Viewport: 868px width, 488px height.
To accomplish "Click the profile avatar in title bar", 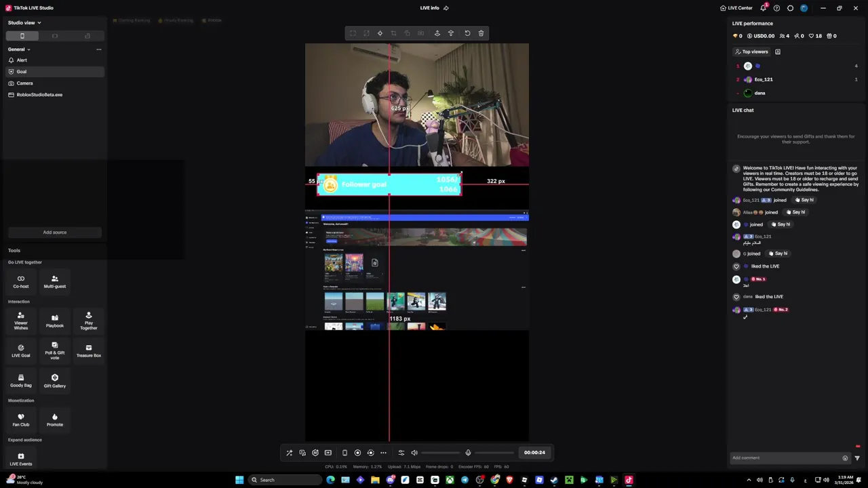I will tap(804, 8).
